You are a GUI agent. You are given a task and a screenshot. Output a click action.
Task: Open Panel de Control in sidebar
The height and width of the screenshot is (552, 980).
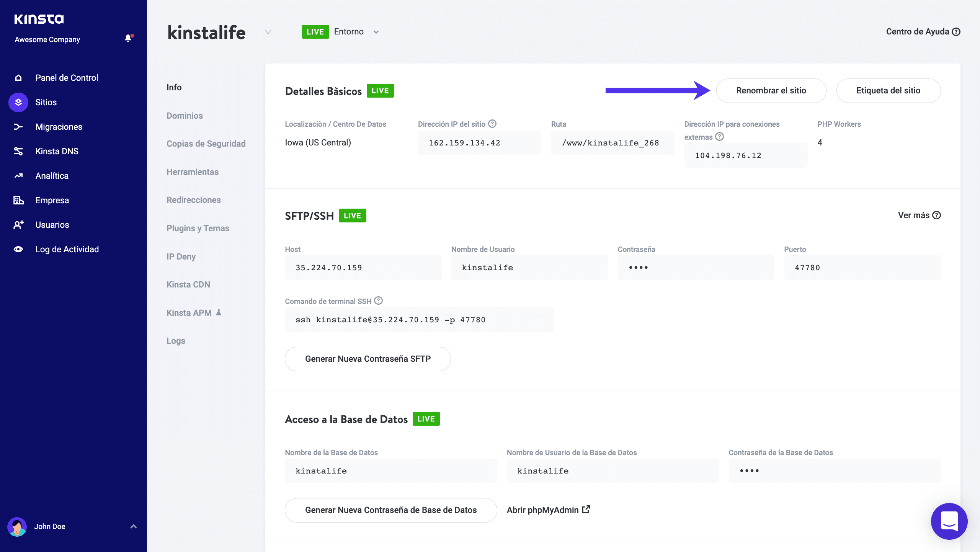[x=67, y=78]
